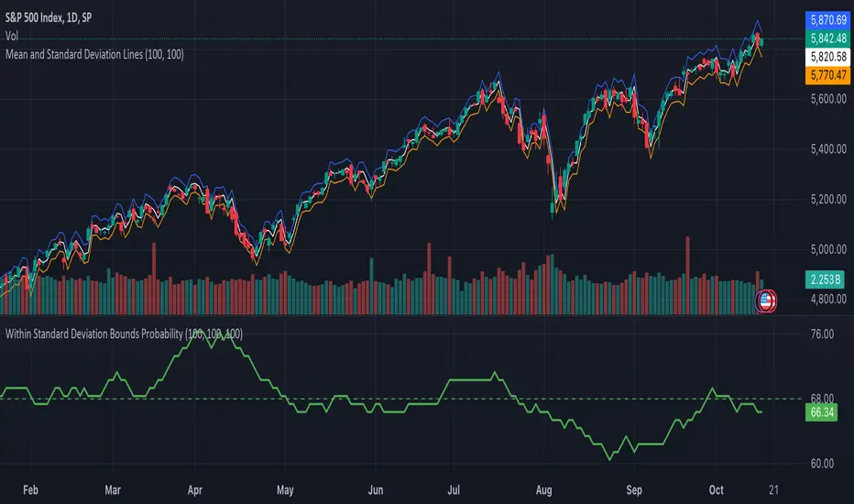The image size is (854, 504).
Task: Click the Jul label on time axis
Action: pyautogui.click(x=454, y=490)
